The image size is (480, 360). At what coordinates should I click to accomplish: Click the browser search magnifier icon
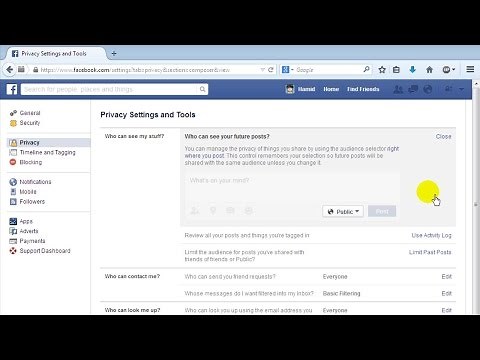(x=366, y=69)
